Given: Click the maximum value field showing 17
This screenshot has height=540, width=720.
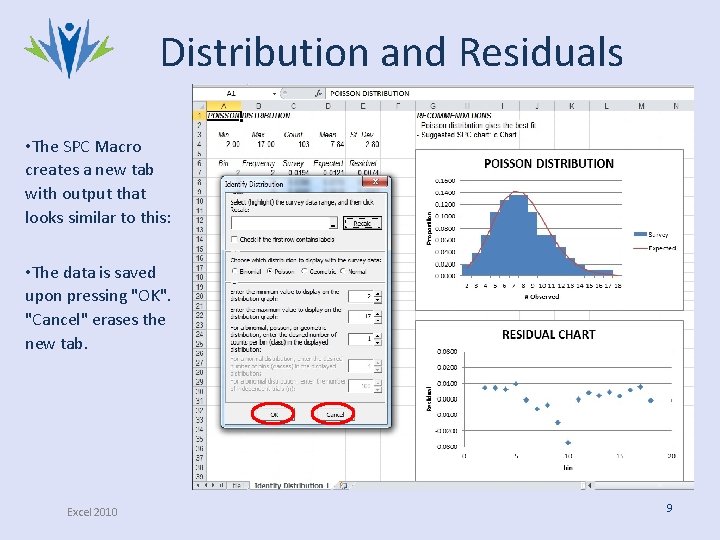Looking at the screenshot, I should 361,316.
